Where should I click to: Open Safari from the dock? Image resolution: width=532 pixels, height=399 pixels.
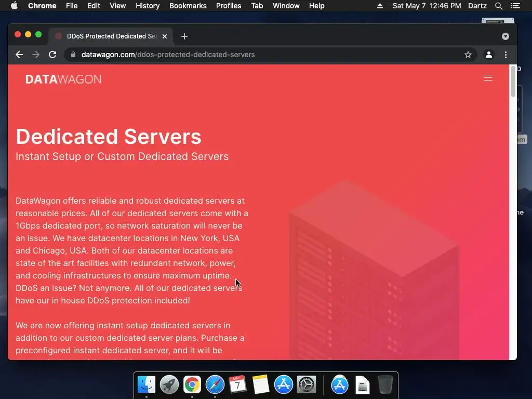tap(215, 385)
